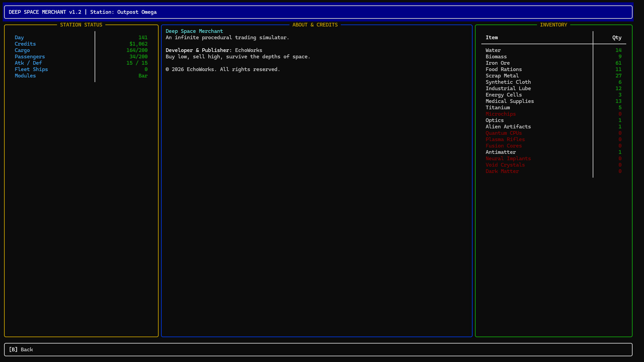Click the Deep Space Merchant title text
The image size is (644, 362).
[194, 31]
